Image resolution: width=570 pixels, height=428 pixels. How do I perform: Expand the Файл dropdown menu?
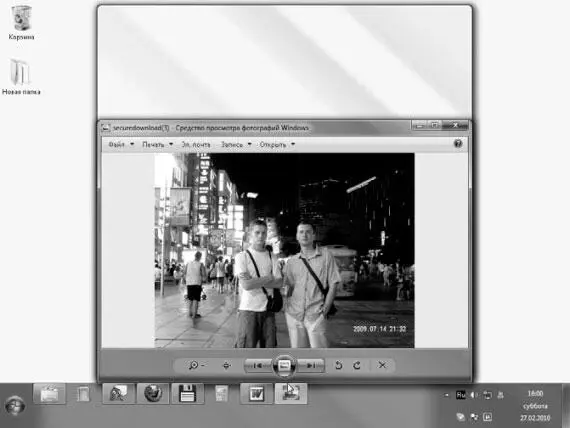(121, 144)
